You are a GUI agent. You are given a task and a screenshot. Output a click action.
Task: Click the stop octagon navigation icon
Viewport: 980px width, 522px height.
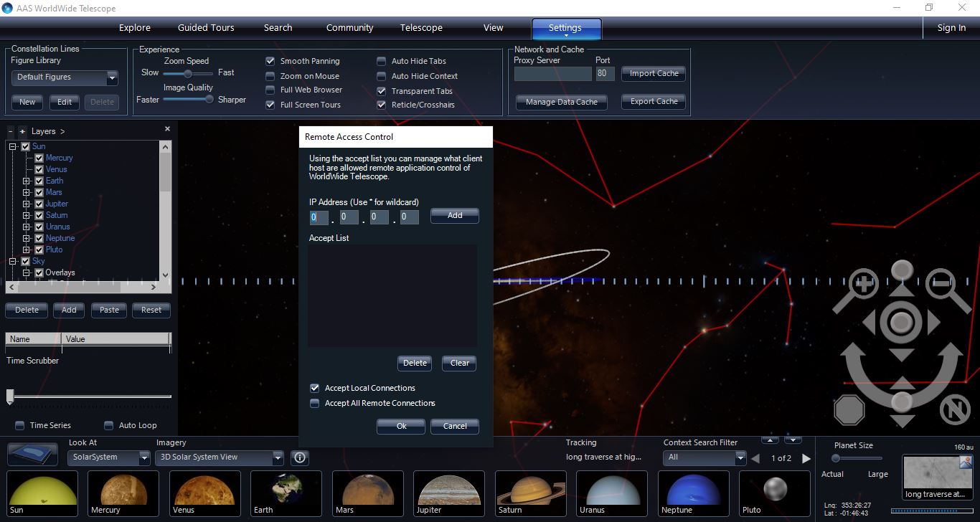click(849, 410)
